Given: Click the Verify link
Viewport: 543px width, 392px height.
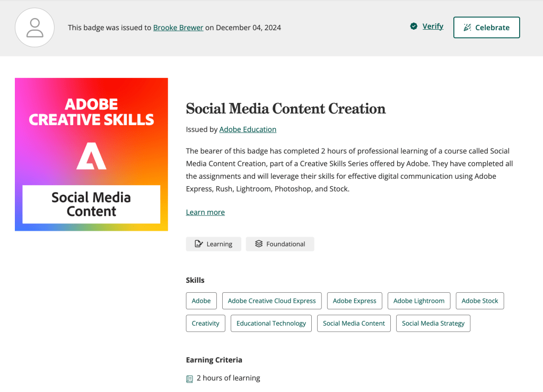Looking at the screenshot, I should tap(433, 27).
